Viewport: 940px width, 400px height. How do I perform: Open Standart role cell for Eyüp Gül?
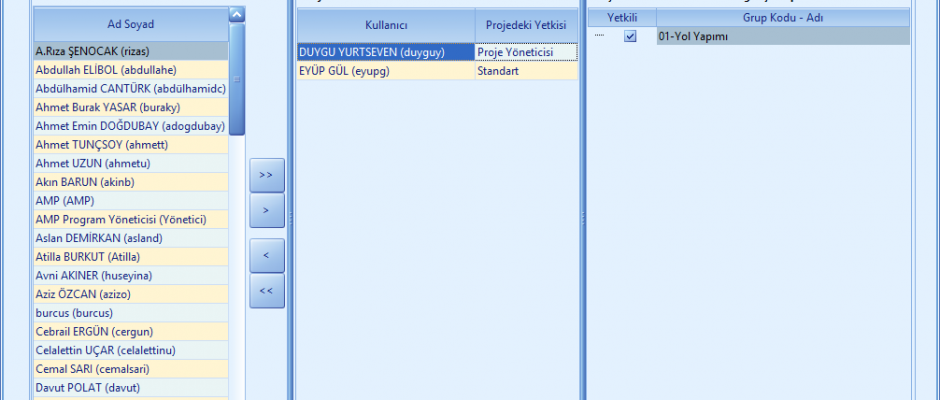[526, 71]
